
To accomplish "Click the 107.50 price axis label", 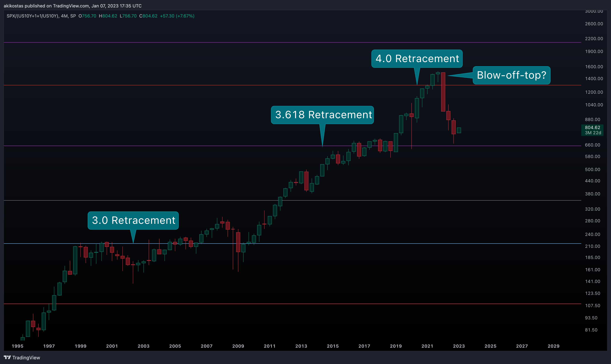I will (592, 306).
